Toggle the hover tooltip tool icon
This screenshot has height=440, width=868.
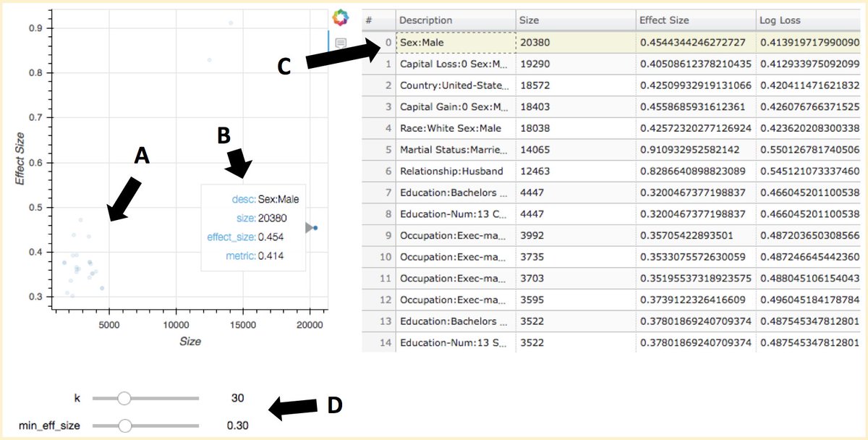point(340,43)
